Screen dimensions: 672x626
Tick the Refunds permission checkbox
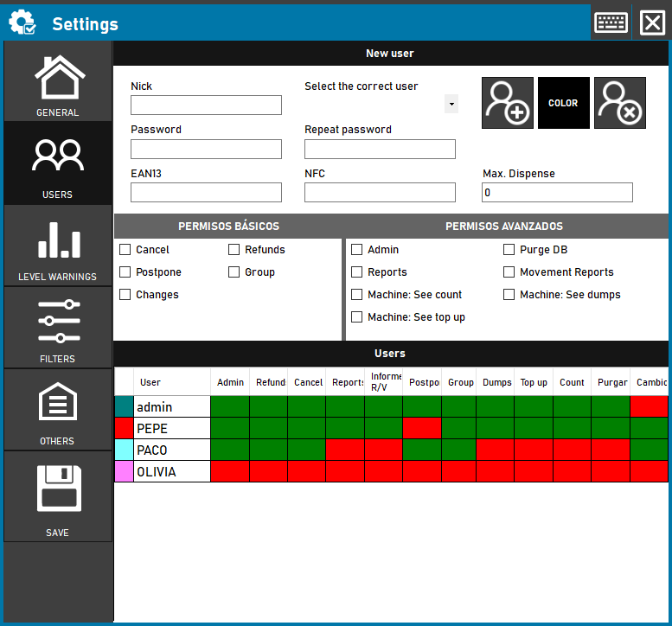tap(234, 250)
